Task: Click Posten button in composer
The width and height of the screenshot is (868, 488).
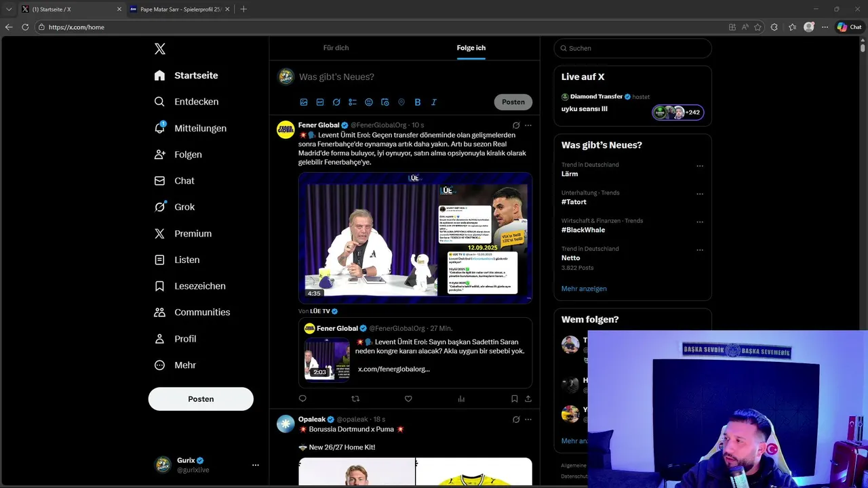Action: tap(513, 102)
